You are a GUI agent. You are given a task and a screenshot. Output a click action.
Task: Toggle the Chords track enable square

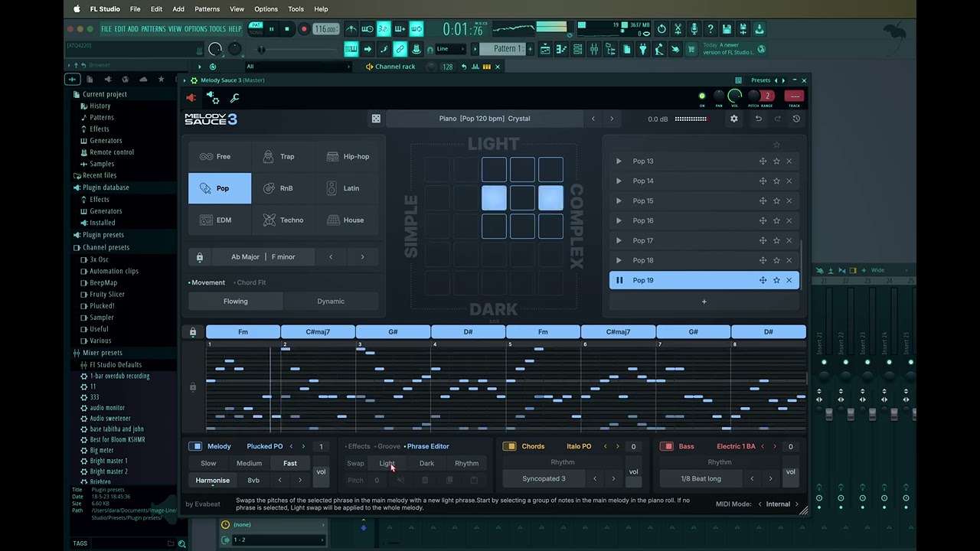(x=509, y=446)
